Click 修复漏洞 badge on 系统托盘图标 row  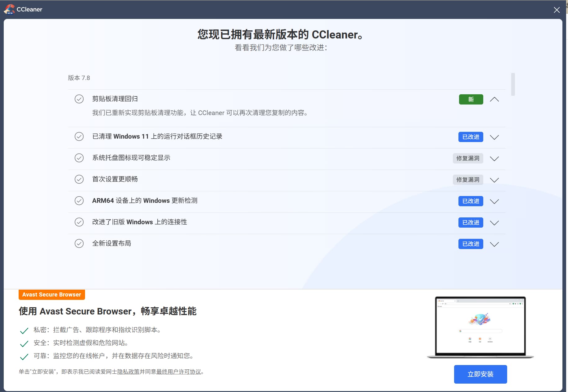[x=468, y=158]
